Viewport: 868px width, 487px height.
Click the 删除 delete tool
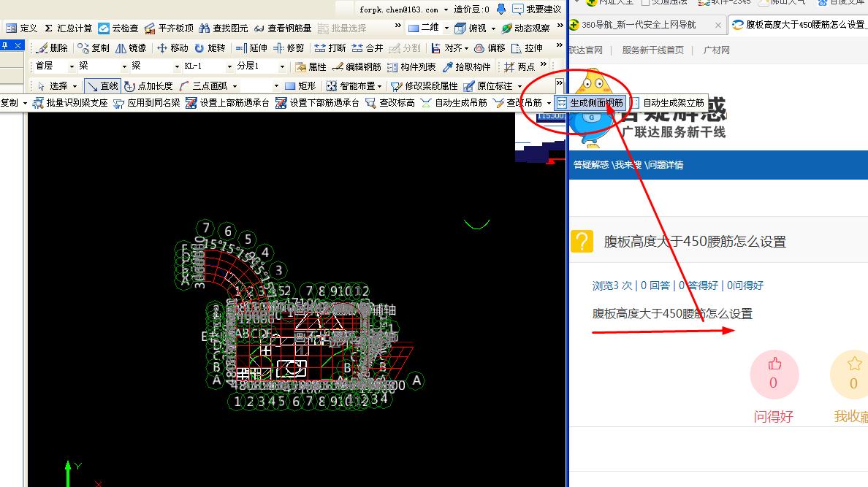pos(52,48)
